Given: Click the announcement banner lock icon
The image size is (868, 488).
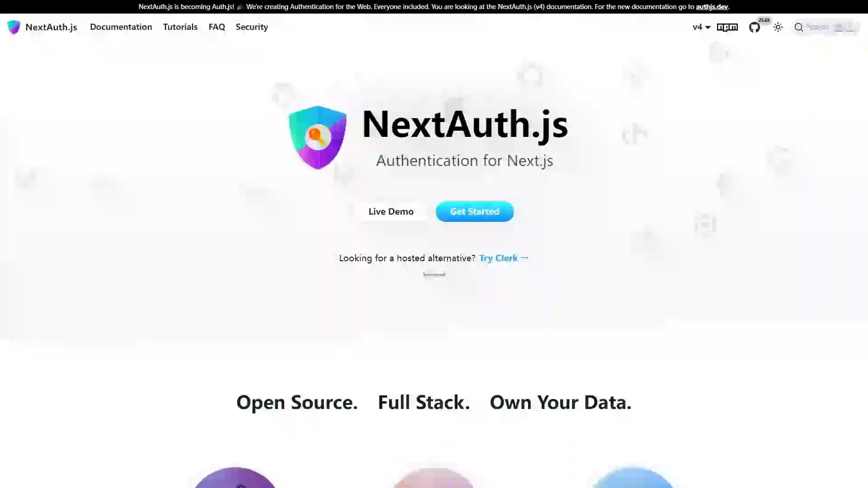Looking at the screenshot, I should click(240, 7).
